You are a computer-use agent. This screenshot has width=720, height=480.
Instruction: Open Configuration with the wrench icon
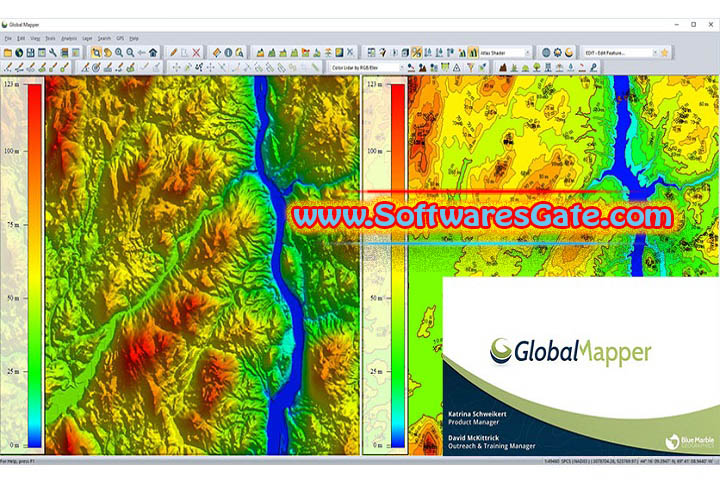[x=53, y=53]
